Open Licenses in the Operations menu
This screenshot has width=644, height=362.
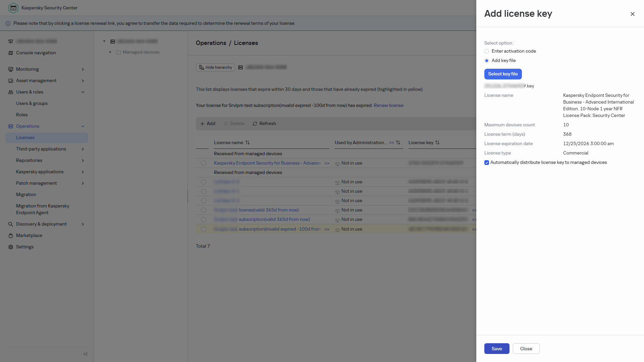(47, 138)
